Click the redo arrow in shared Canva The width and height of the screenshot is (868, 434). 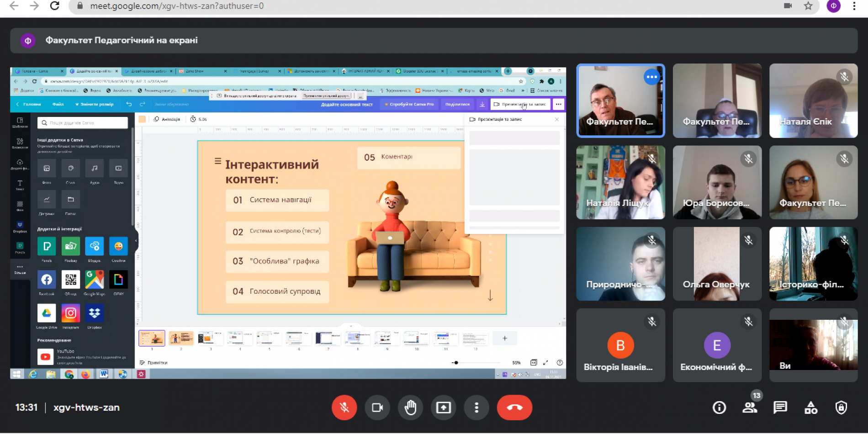143,104
